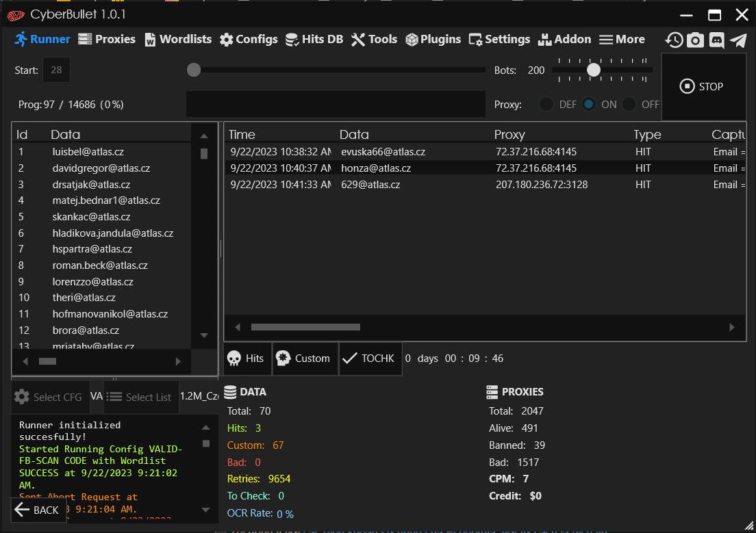Click the Bots count slider handle

pos(593,70)
